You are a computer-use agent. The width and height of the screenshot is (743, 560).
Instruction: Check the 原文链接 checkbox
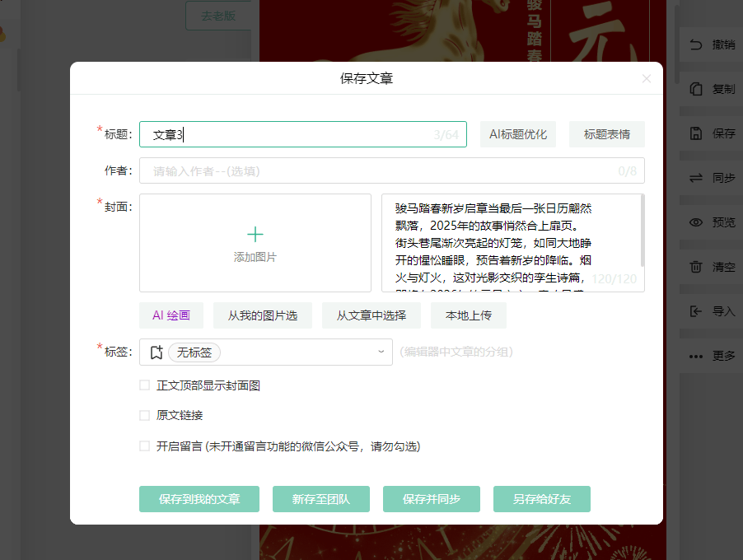coord(145,416)
